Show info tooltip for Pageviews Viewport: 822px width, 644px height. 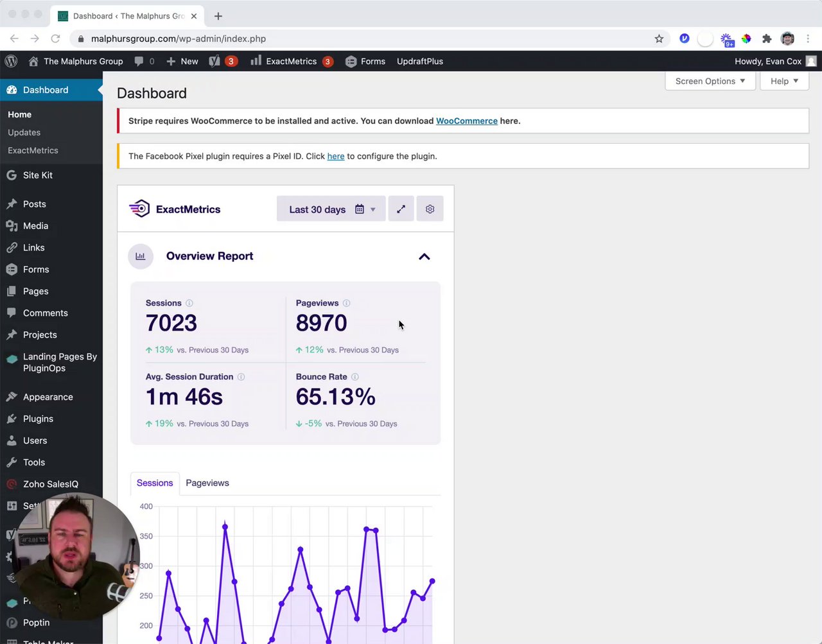346,303
